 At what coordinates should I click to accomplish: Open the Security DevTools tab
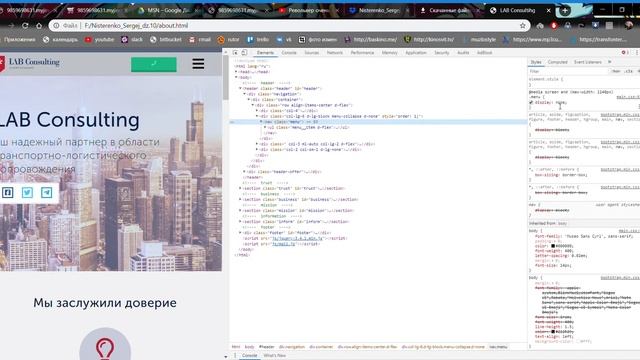(x=442, y=53)
